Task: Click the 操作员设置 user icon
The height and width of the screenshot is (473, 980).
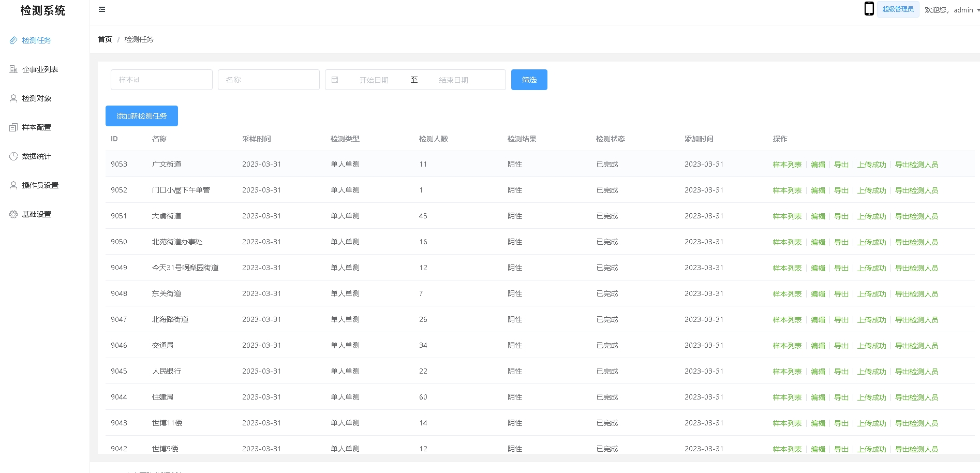Action: [x=13, y=185]
